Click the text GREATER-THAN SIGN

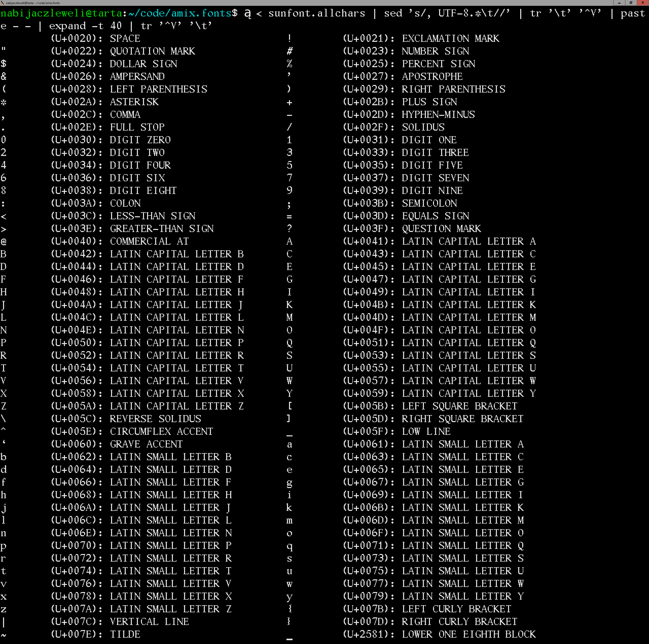[161, 229]
